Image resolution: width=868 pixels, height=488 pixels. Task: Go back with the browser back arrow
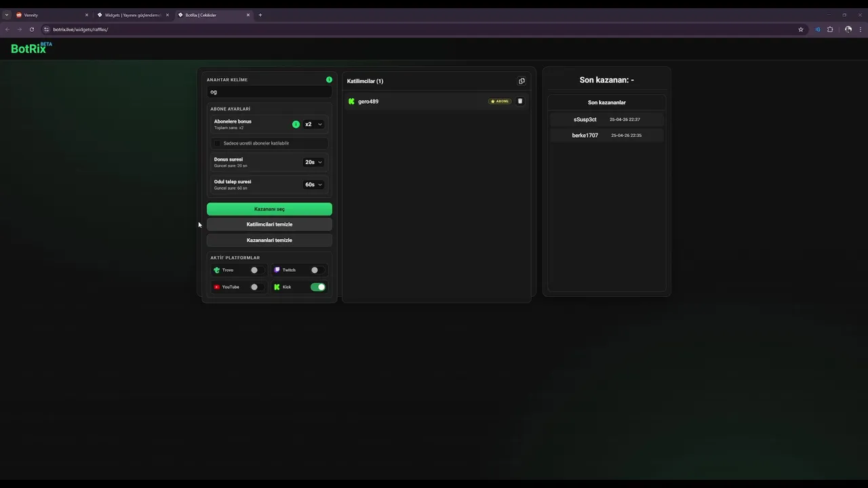(7, 30)
